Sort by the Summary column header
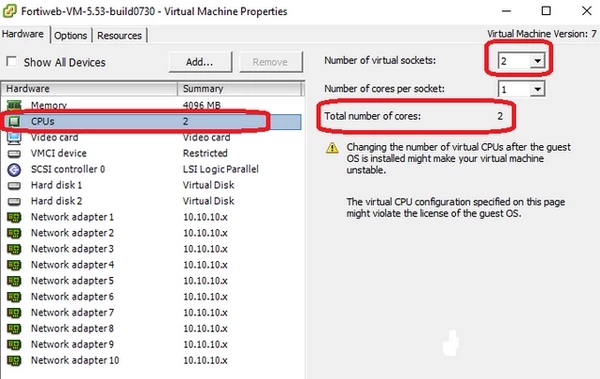 point(240,89)
